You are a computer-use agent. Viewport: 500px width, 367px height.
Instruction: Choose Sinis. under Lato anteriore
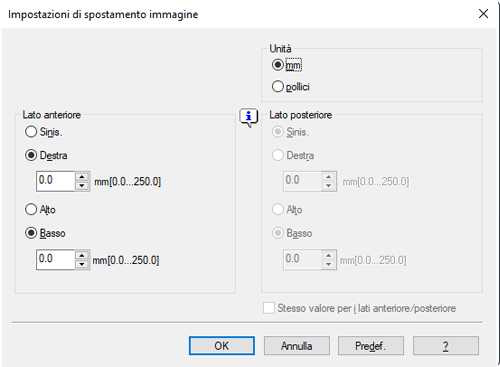pos(31,132)
